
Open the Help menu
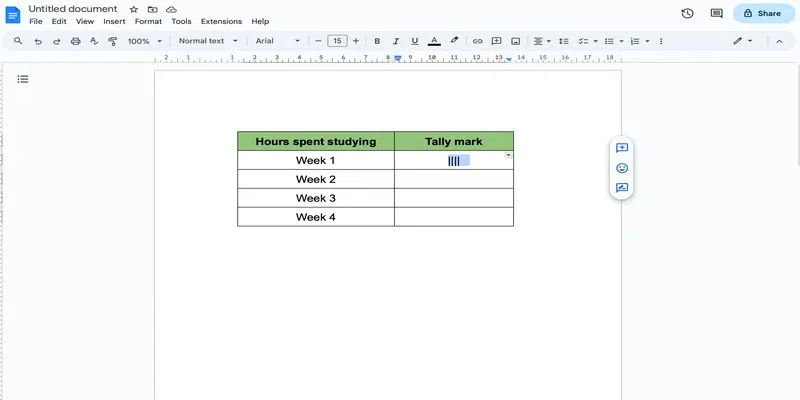260,21
